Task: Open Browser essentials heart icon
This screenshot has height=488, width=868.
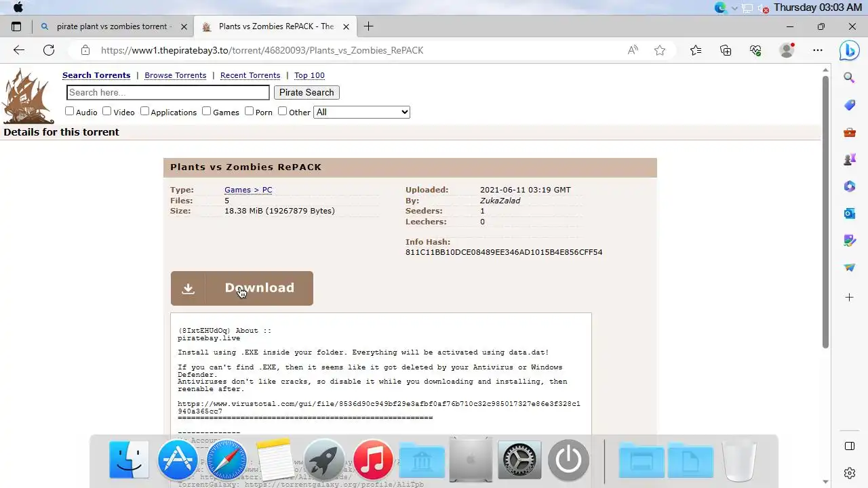Action: (755, 50)
